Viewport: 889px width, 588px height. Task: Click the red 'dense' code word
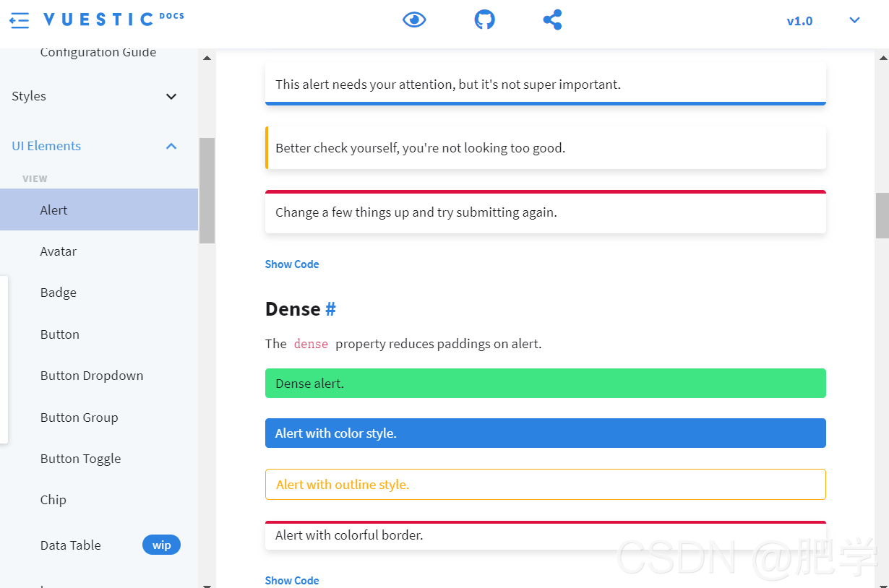(x=311, y=344)
